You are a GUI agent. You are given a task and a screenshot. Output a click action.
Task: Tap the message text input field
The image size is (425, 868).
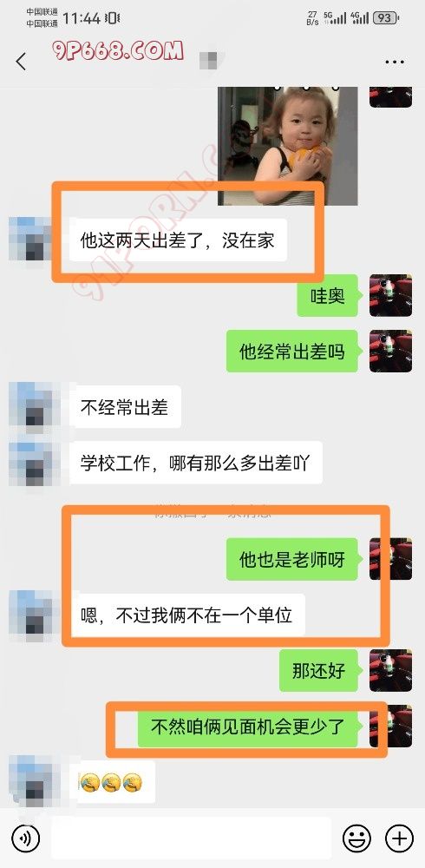[x=191, y=838]
